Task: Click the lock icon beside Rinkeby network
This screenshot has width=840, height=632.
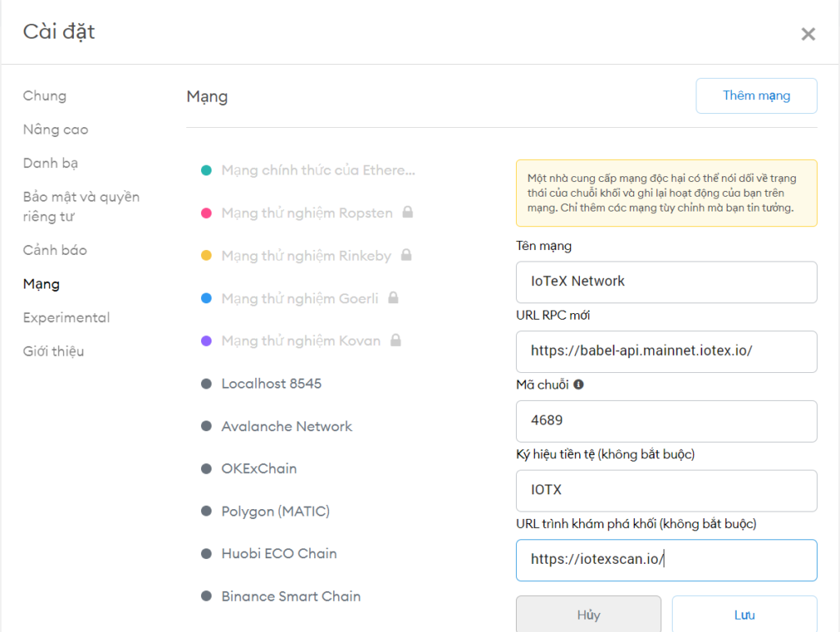Action: 406,255
